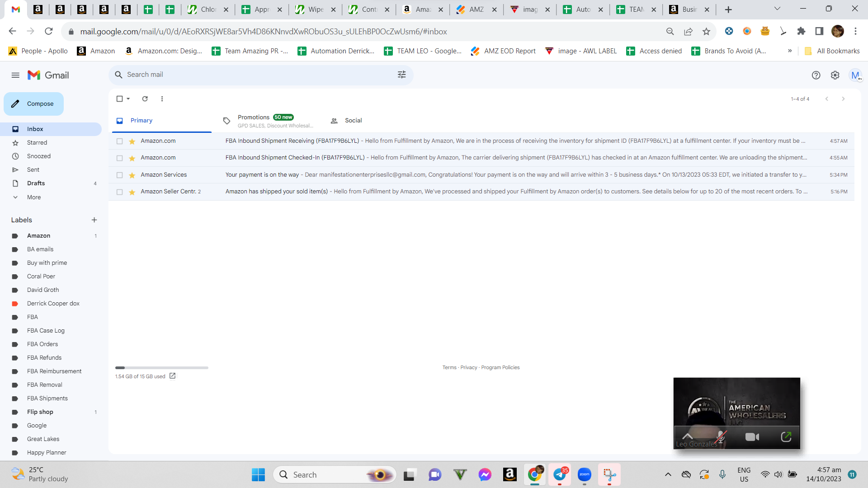This screenshot has height=488, width=868.
Task: Open Chrome extensions puzzle icon
Action: click(x=801, y=31)
